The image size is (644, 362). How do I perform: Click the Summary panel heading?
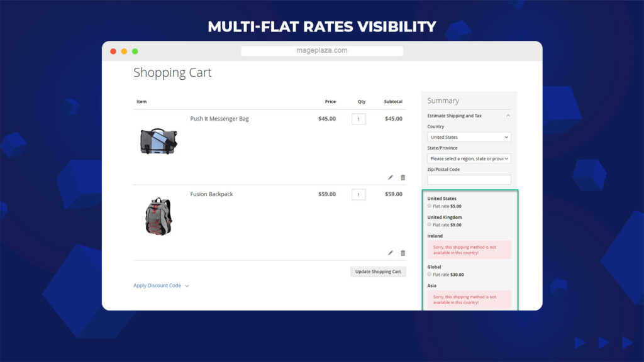pos(443,101)
